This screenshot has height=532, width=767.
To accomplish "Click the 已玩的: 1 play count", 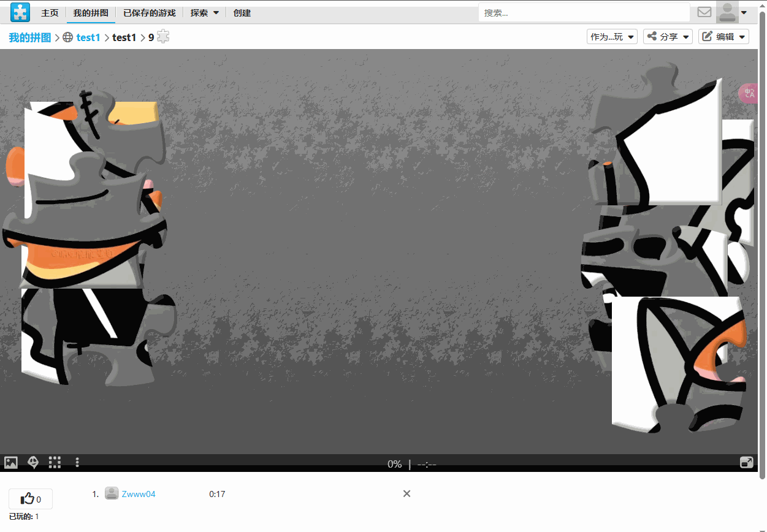I will (x=24, y=517).
